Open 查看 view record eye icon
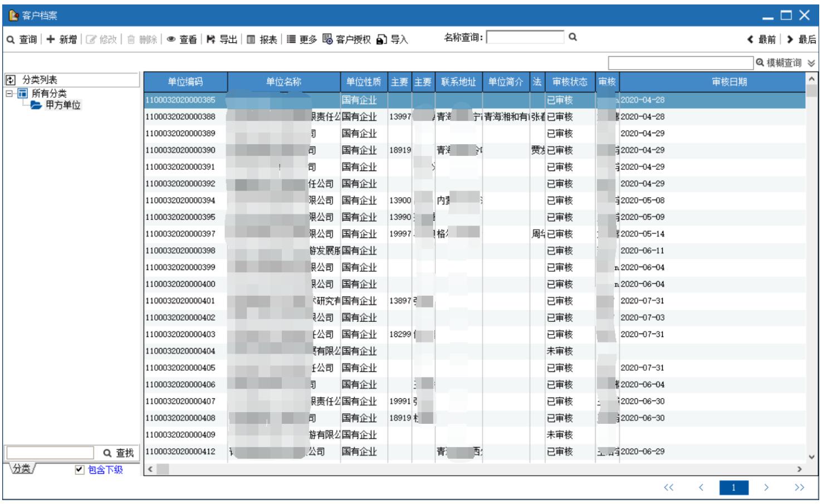Viewport: 822px width, 504px height. coord(171,40)
